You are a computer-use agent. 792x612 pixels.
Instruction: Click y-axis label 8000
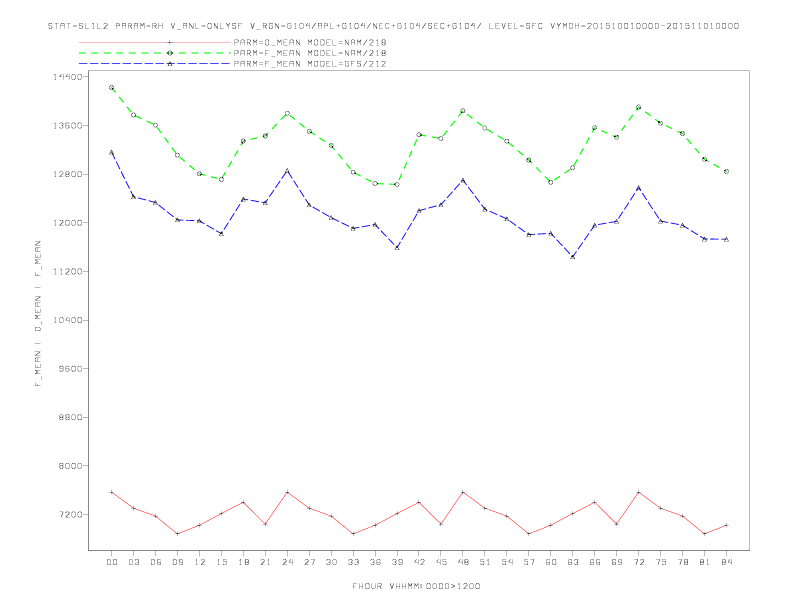(70, 466)
